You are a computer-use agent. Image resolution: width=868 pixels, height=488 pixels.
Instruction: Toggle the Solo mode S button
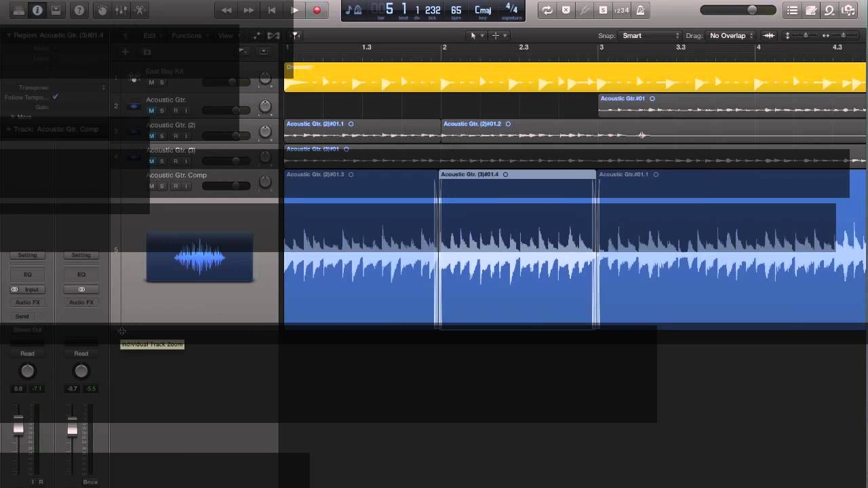(603, 10)
